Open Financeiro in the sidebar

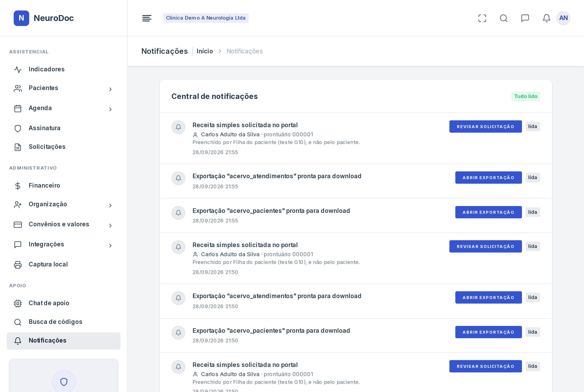coord(64,186)
